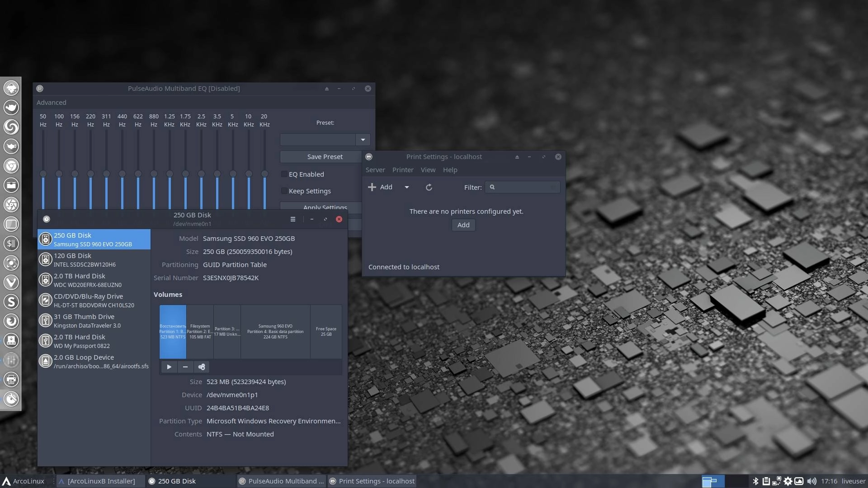Launch Vivaldi browser from the dock
This screenshot has width=868, height=488.
tap(11, 282)
